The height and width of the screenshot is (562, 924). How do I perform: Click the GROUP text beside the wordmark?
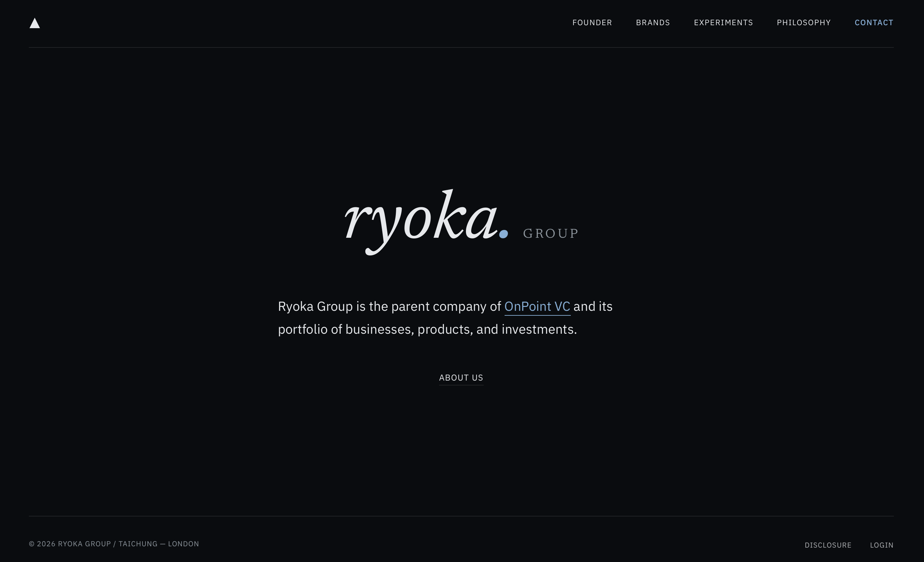point(551,233)
